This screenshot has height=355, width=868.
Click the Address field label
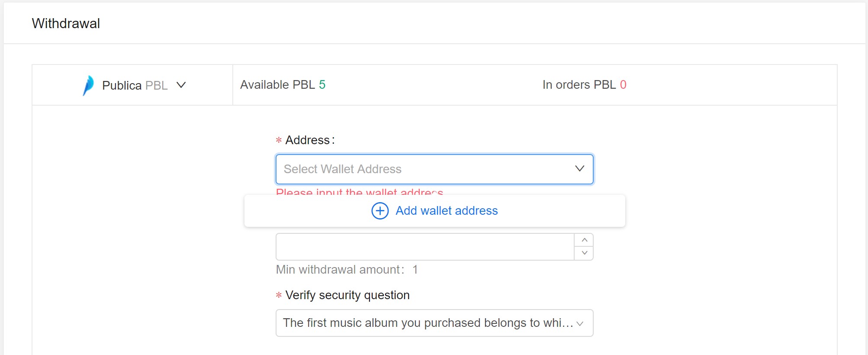pos(309,140)
